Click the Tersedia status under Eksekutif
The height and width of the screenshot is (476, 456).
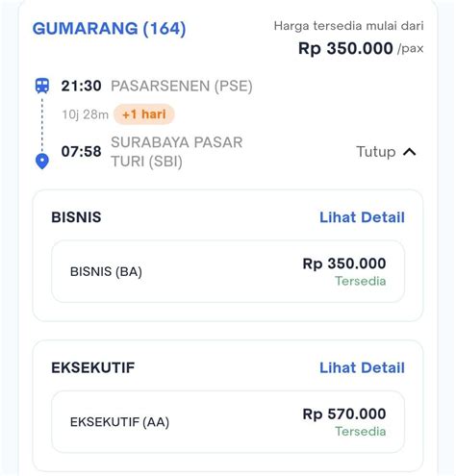coord(361,432)
